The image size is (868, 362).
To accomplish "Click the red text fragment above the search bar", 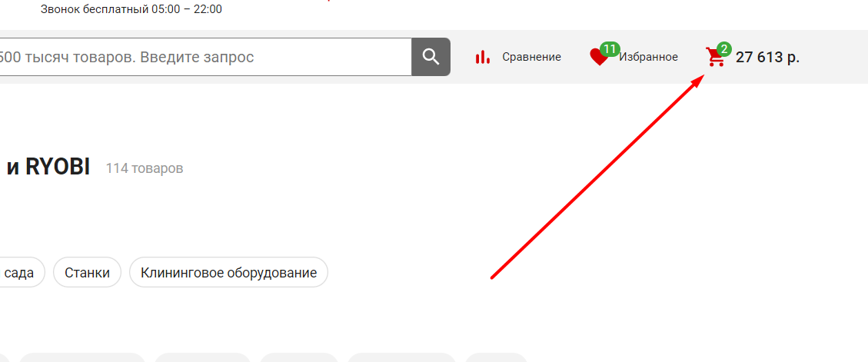I will point(329,1).
